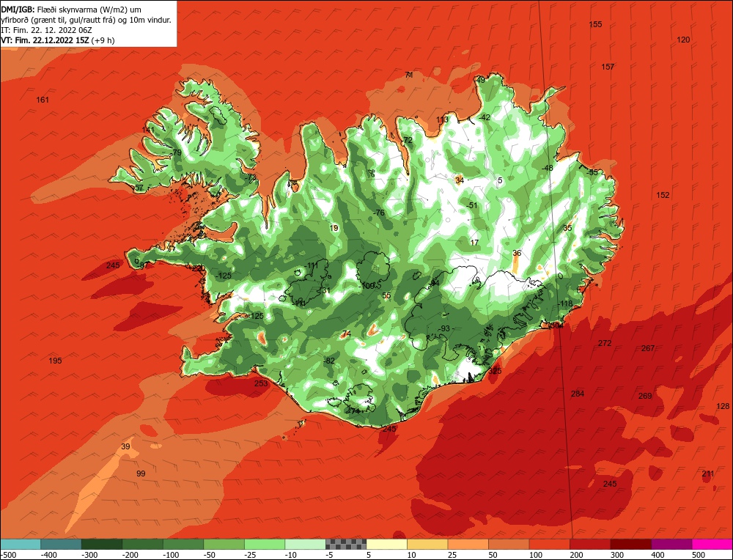Click the 'IT: Fim. 22. 12. 2022 06Z' line
The width and height of the screenshot is (733, 560).
[47, 30]
